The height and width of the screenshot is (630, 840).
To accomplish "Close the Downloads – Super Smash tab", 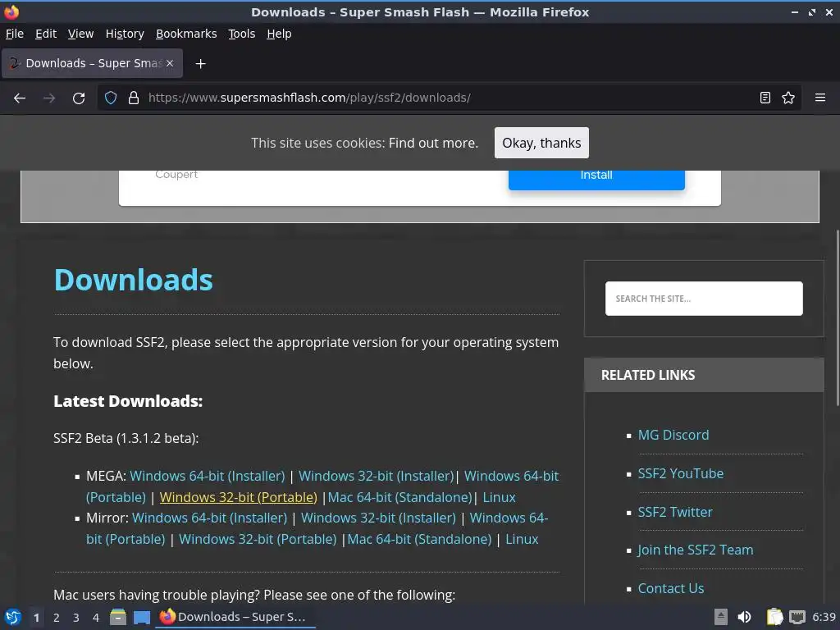I will tap(170, 63).
